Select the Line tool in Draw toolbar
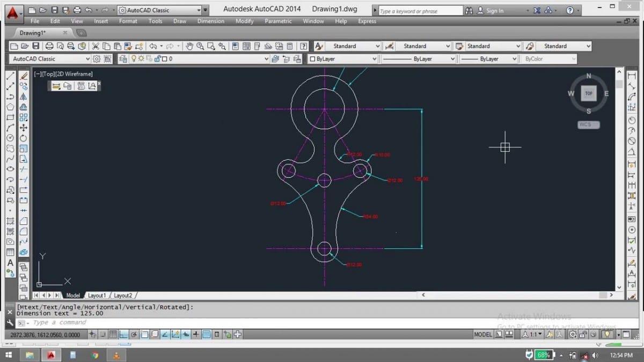Image resolution: width=644 pixels, height=362 pixels. pos(10,76)
